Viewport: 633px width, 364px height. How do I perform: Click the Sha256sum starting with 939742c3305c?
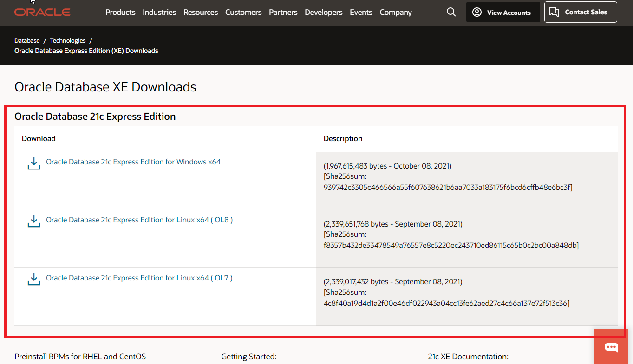tap(448, 188)
